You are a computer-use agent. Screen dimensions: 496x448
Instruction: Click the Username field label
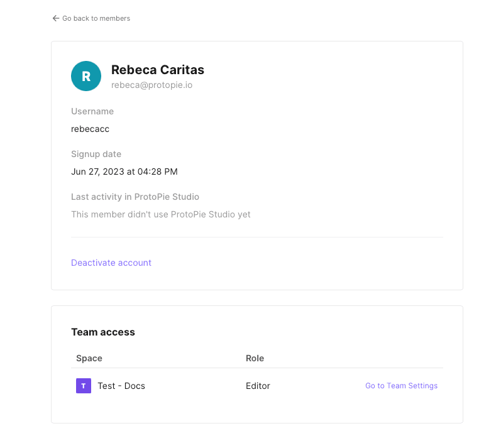coord(92,111)
